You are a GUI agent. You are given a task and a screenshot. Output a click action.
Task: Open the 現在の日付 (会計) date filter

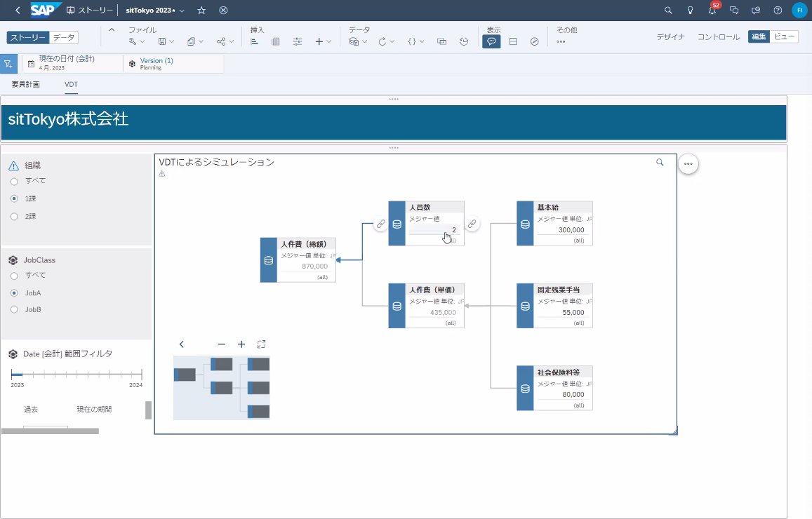coord(72,64)
